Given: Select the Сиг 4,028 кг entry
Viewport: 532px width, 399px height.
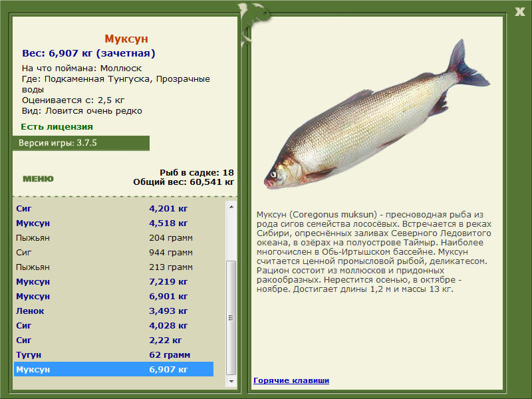Looking at the screenshot, I should [114, 325].
